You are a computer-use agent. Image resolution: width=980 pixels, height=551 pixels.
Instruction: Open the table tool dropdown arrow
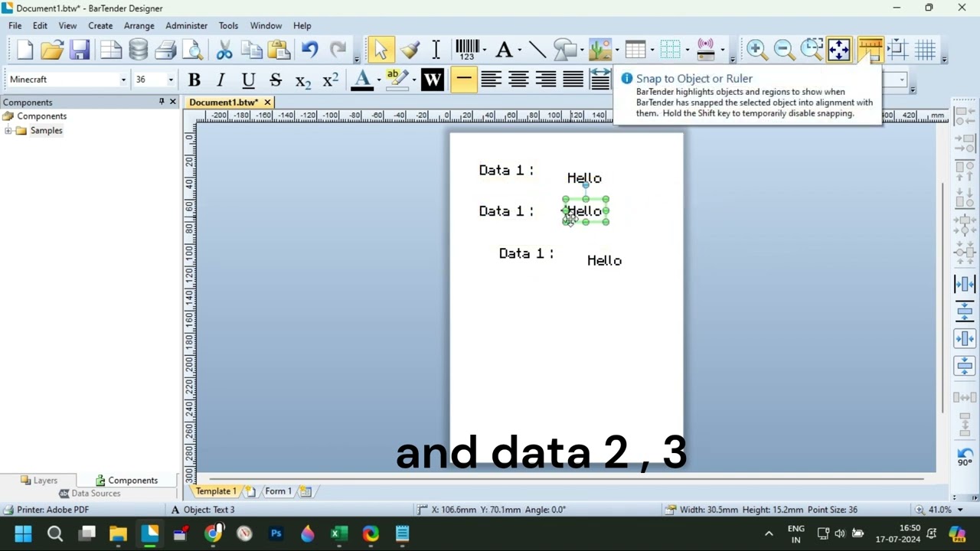[x=652, y=50]
